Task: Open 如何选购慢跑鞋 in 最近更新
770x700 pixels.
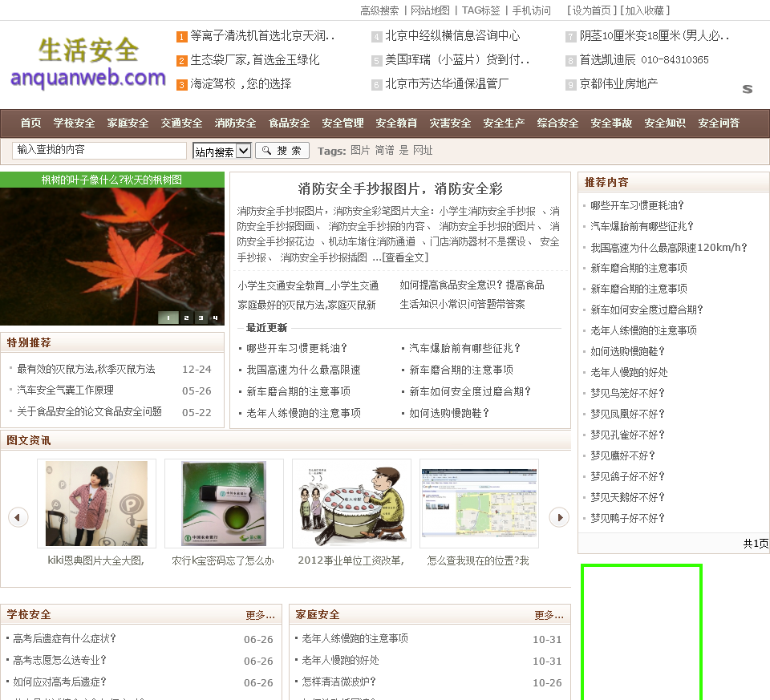Action: 449,413
